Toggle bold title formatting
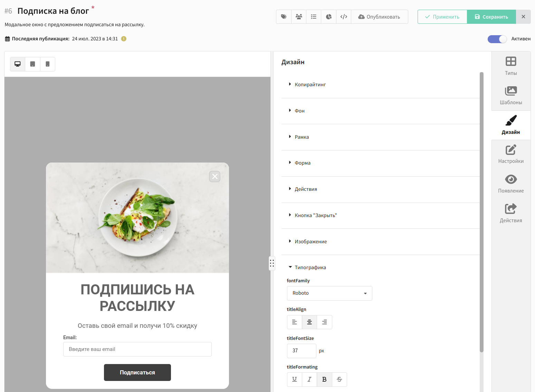 click(x=324, y=379)
